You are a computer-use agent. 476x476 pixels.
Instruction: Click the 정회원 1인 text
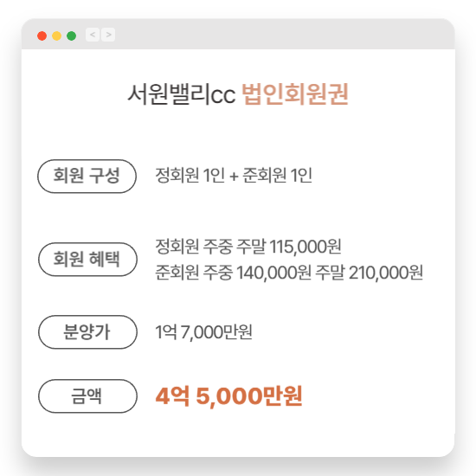[x=190, y=175]
